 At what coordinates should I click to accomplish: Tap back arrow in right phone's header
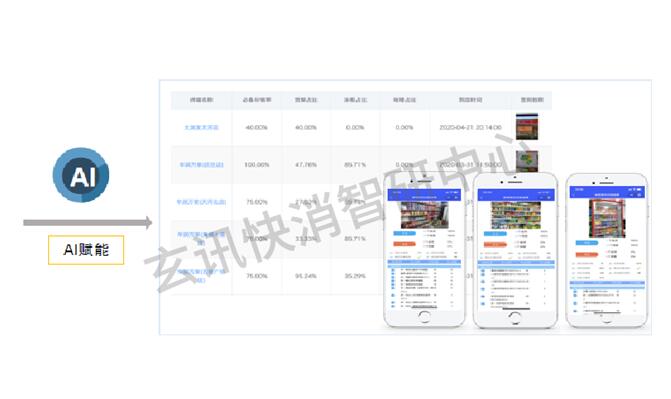pyautogui.click(x=573, y=195)
